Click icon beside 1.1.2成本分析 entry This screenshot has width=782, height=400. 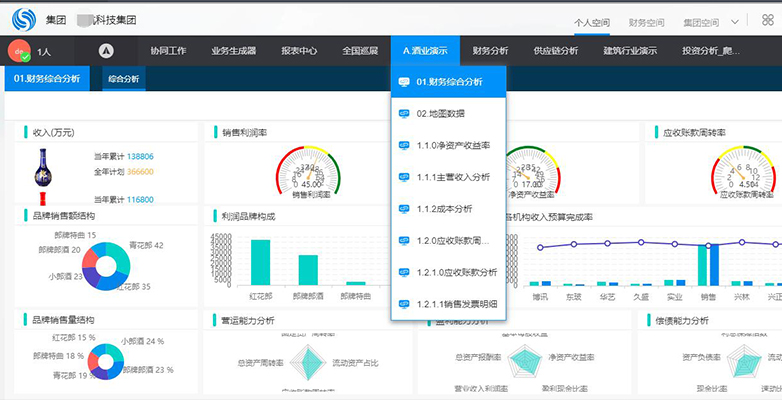tap(404, 209)
